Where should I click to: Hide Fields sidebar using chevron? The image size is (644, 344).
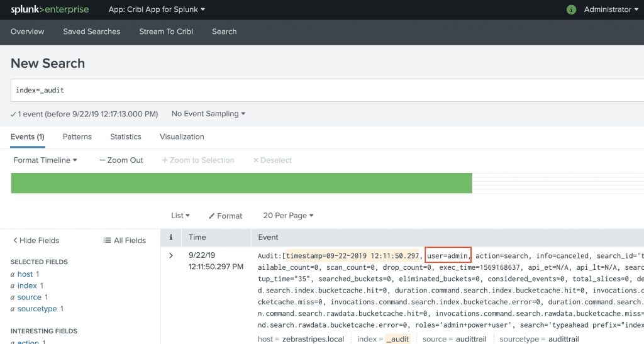pyautogui.click(x=36, y=240)
